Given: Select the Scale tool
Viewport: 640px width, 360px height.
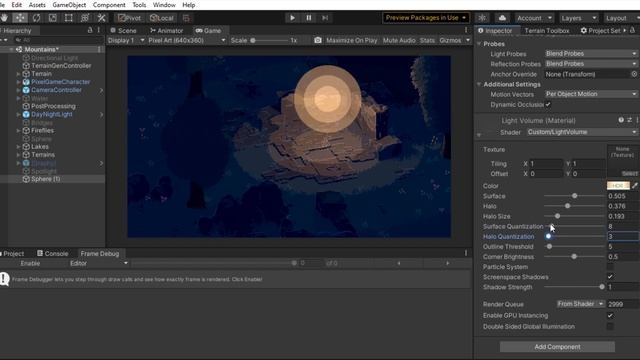Looking at the screenshot, I should [x=53, y=18].
